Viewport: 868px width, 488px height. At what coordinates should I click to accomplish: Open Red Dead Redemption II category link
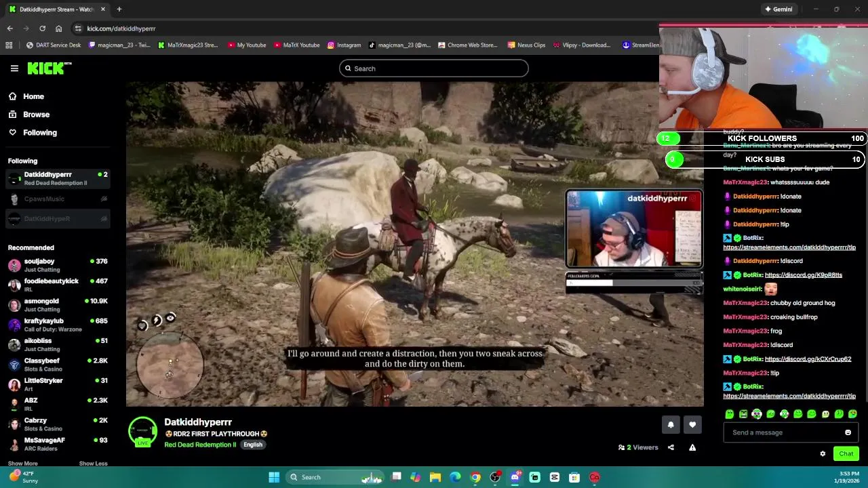click(200, 445)
